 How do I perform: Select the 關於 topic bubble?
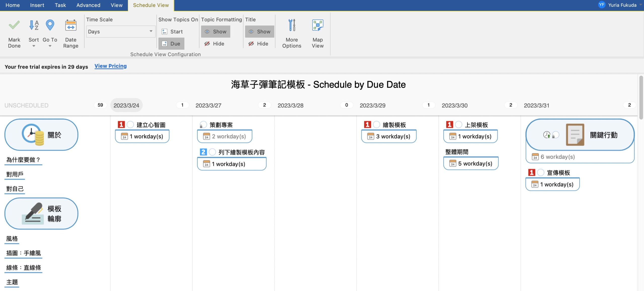pos(41,135)
